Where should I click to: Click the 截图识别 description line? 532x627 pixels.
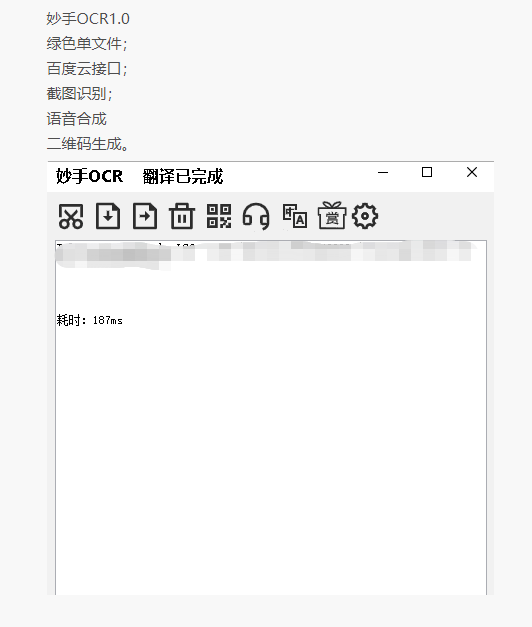(79, 94)
